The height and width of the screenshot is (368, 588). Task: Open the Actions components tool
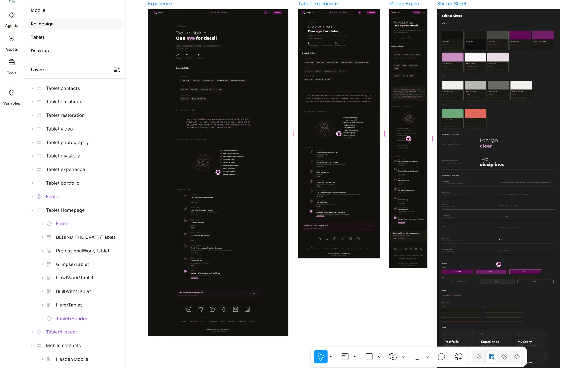458,356
